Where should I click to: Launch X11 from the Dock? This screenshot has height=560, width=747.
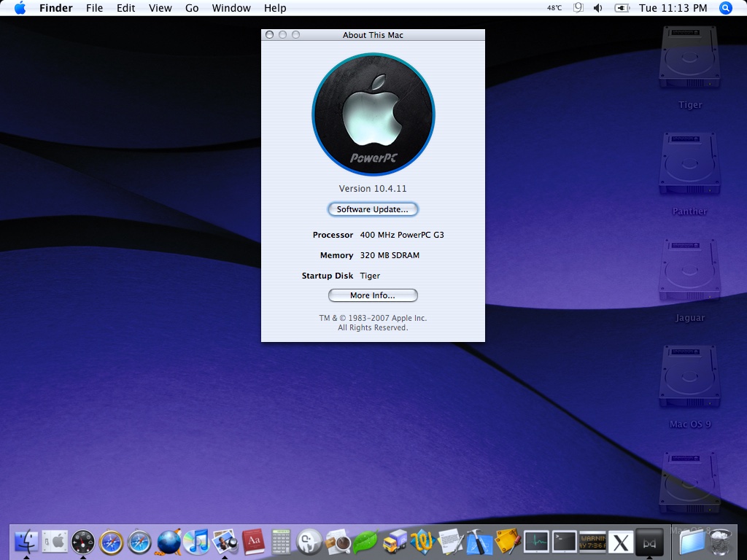(x=622, y=542)
